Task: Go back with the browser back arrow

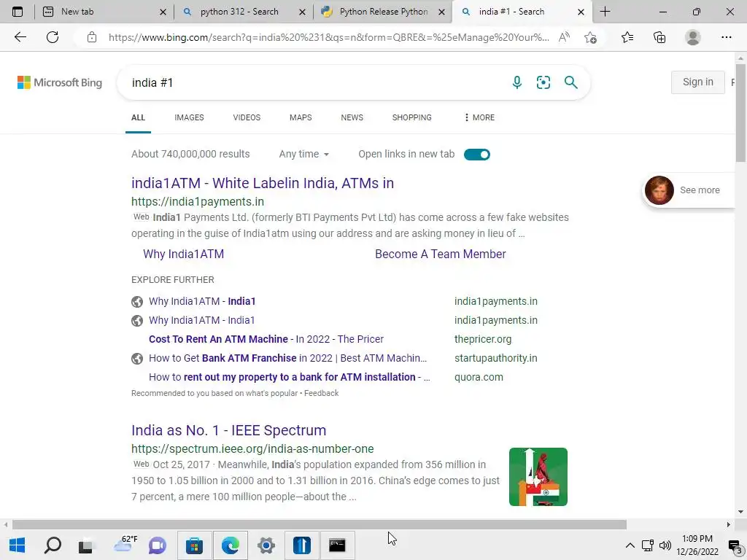Action: coord(20,37)
